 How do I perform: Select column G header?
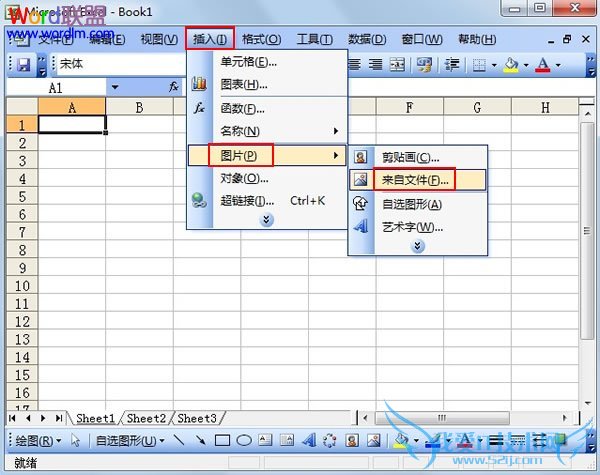tap(477, 107)
